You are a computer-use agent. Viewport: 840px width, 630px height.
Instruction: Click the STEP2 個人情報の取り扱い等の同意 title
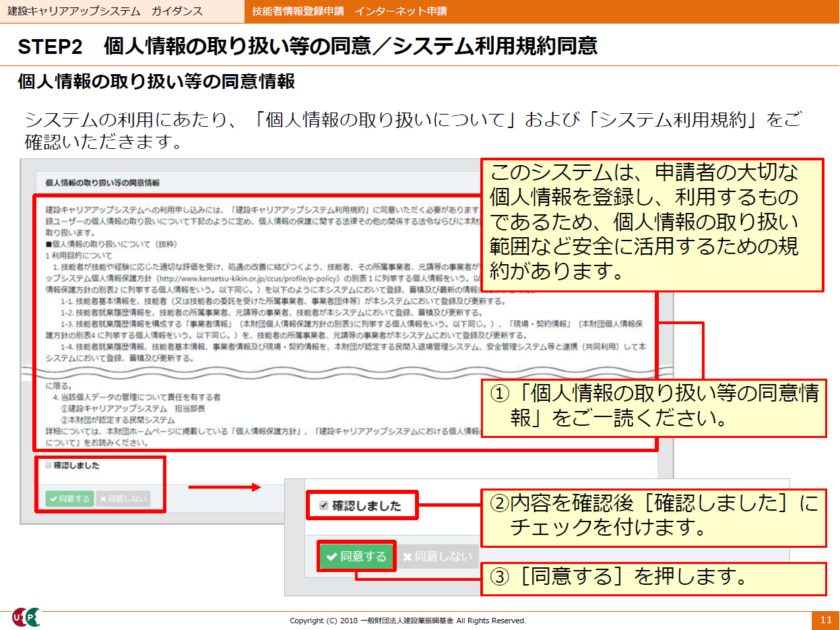(x=308, y=46)
